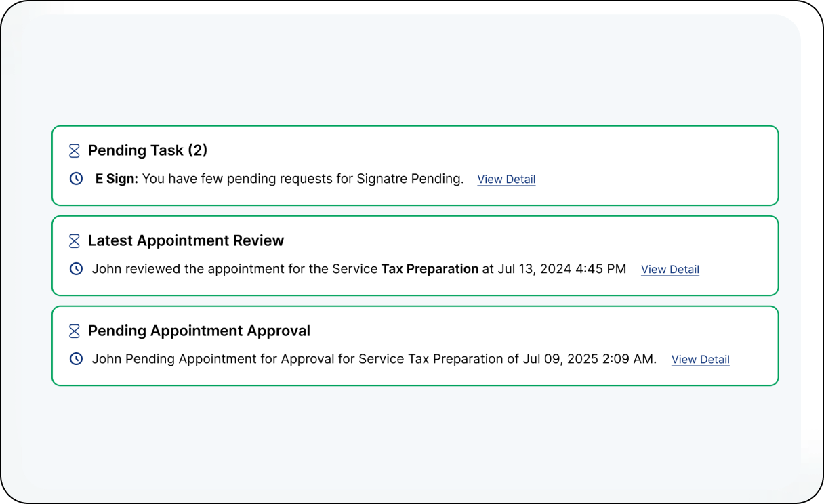The width and height of the screenshot is (824, 504).
Task: Select the Latest Appointment Review heading
Action: click(186, 240)
